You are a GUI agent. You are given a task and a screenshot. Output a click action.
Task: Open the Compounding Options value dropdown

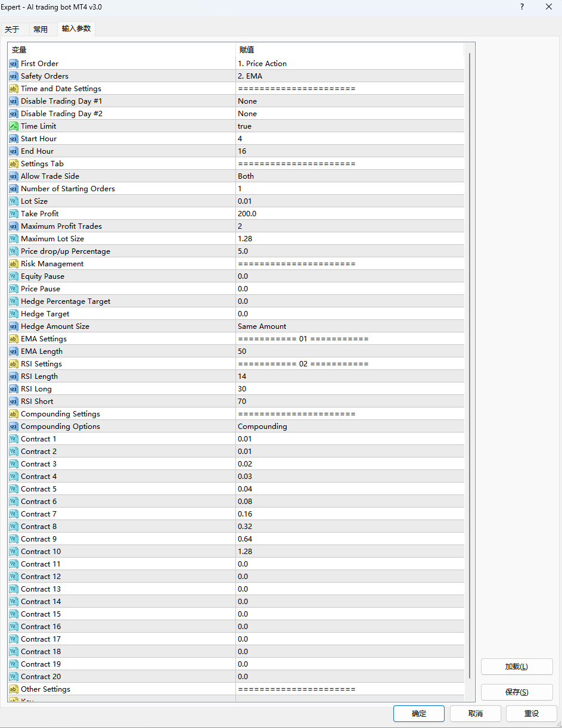tap(262, 427)
